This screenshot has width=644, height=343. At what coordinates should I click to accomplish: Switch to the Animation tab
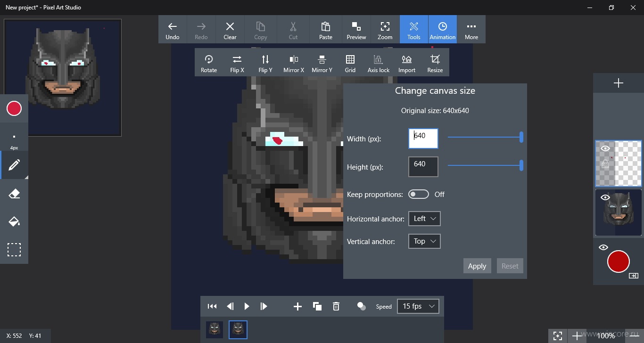pyautogui.click(x=443, y=30)
